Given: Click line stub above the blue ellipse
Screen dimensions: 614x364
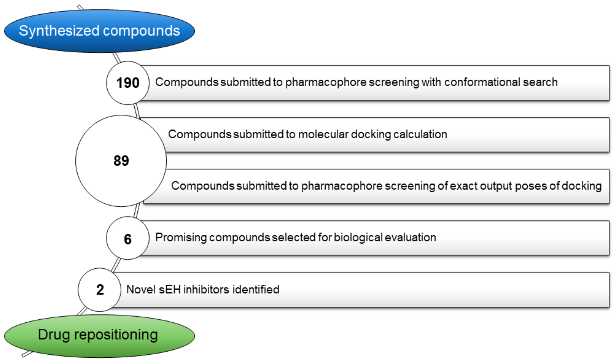Looking at the screenshot, I should click(80, 7).
